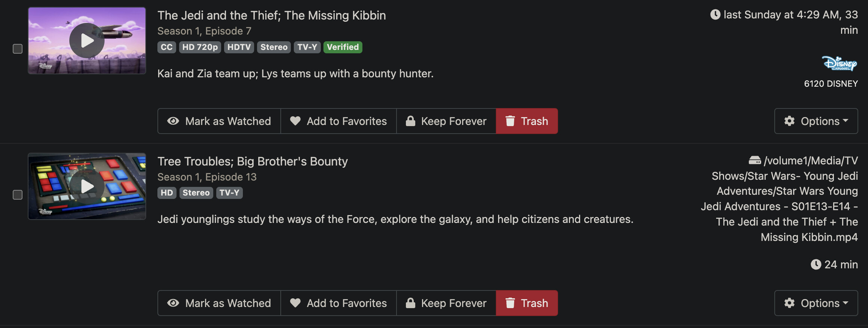Image resolution: width=868 pixels, height=328 pixels.
Task: Keep Jedi and the Thief recording forever
Action: tap(446, 121)
